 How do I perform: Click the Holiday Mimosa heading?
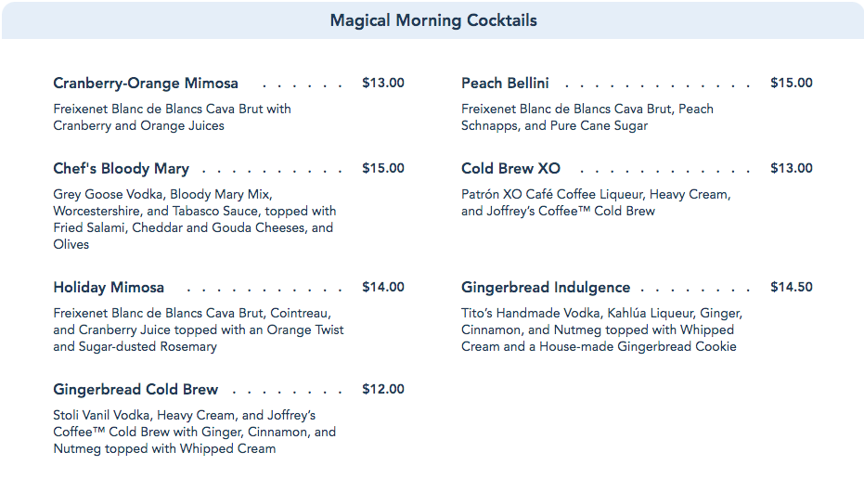pyautogui.click(x=109, y=288)
